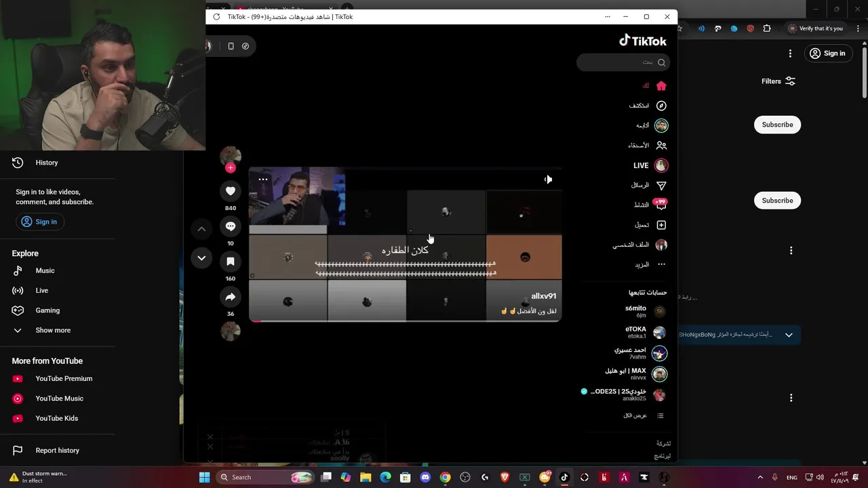The image size is (868, 488).
Task: Focus the TikTok search field بحث
Action: (623, 62)
